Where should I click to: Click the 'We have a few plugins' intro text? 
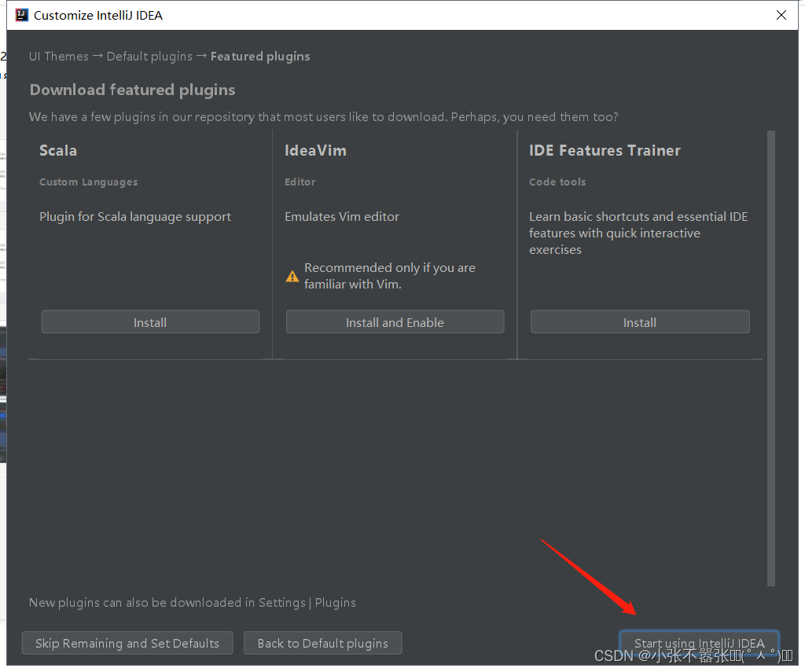point(323,117)
